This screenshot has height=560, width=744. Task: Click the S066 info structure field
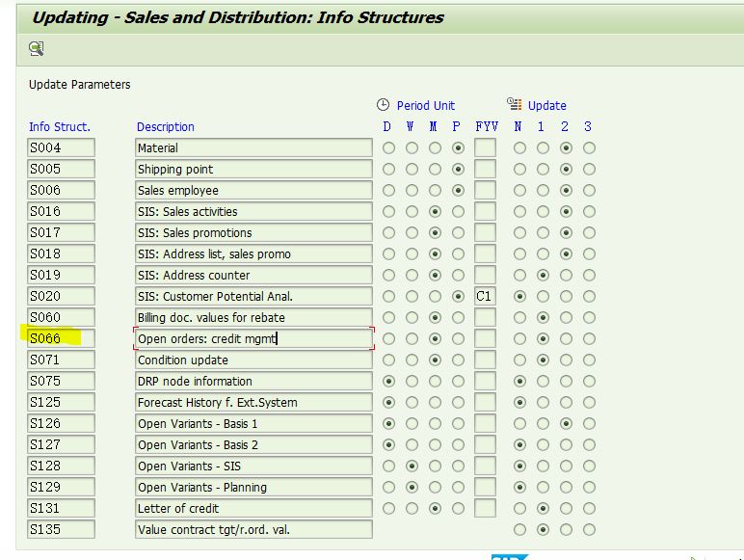click(x=61, y=339)
